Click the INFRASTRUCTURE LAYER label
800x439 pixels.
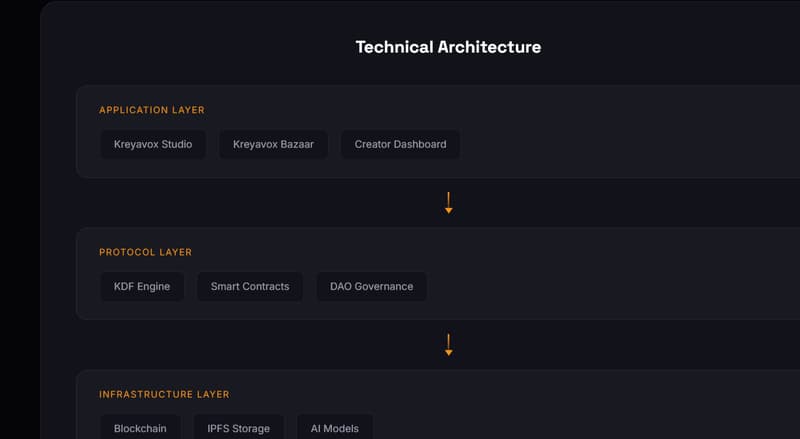[164, 394]
